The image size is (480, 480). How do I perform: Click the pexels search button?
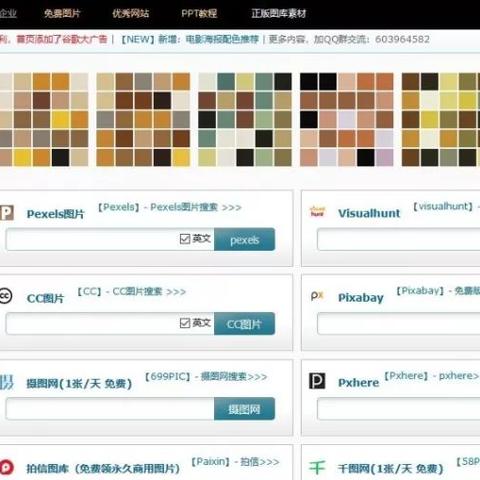(x=244, y=239)
